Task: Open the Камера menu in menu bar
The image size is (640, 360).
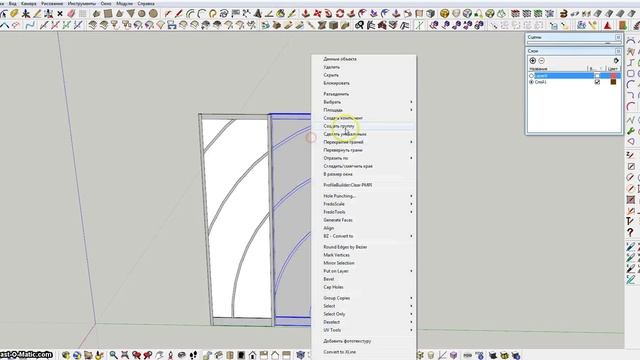Action: pyautogui.click(x=29, y=3)
